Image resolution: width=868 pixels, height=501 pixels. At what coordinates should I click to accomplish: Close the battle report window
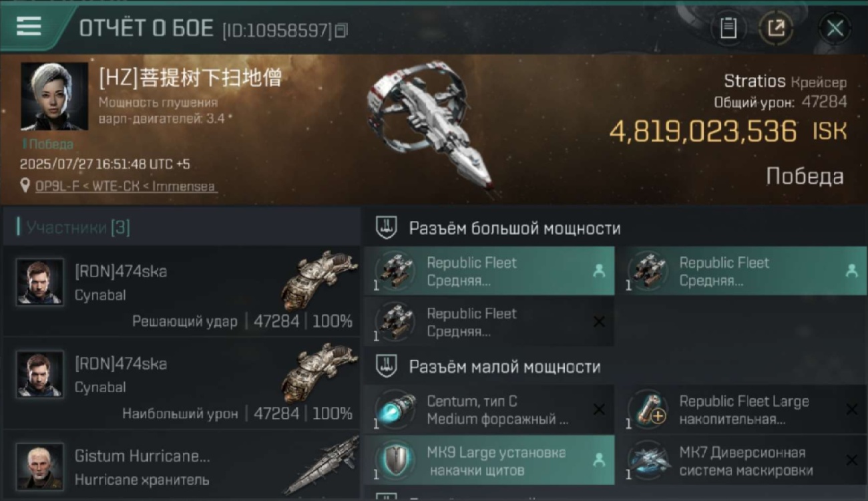pyautogui.click(x=835, y=28)
